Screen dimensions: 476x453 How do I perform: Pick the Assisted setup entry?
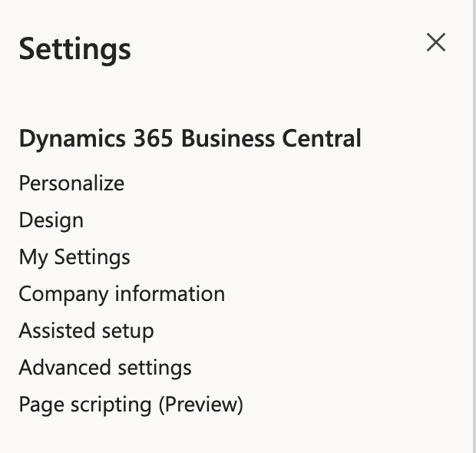(x=86, y=331)
